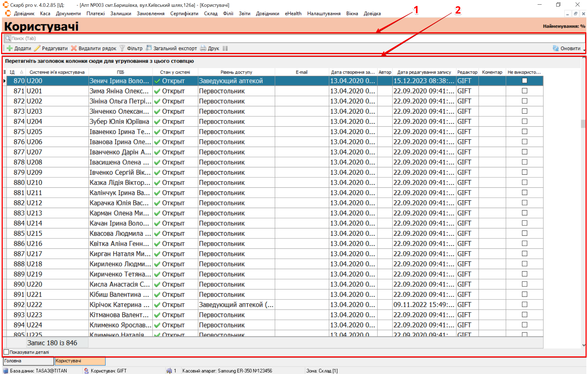Image resolution: width=588 pixels, height=374 pixels.
Task: Tick the unused checkbox in row U201
Action: click(525, 91)
